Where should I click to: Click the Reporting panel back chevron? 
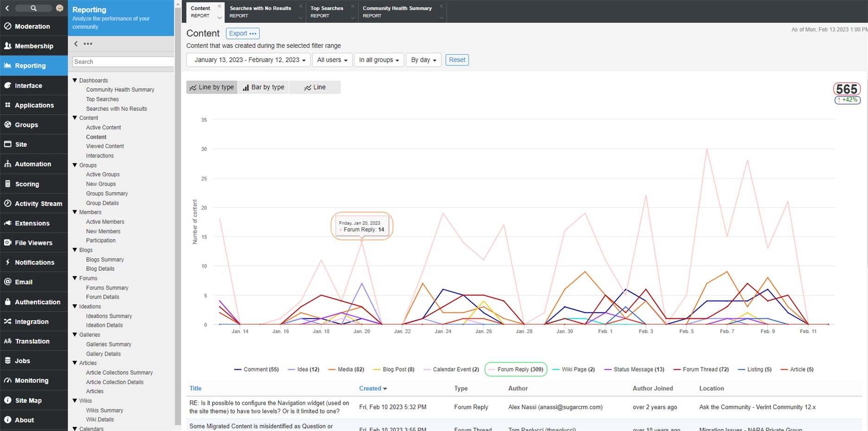coord(76,44)
